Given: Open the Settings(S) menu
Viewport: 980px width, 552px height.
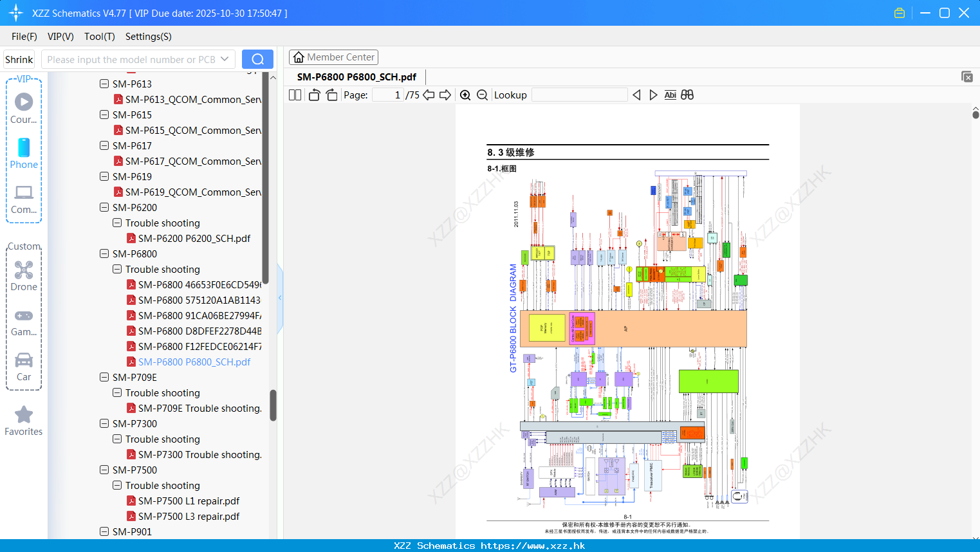Looking at the screenshot, I should pos(149,37).
